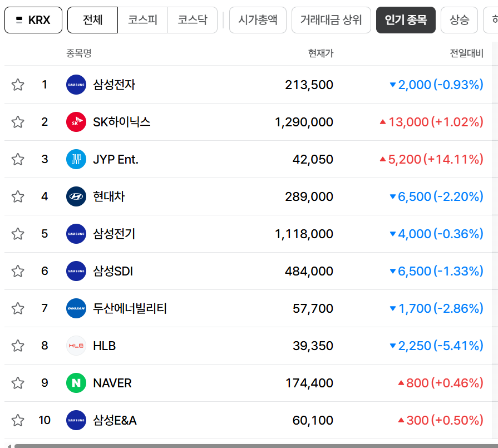Viewport: 498px width, 448px height.
Task: Open the NAVER stock name
Action: pyautogui.click(x=112, y=383)
